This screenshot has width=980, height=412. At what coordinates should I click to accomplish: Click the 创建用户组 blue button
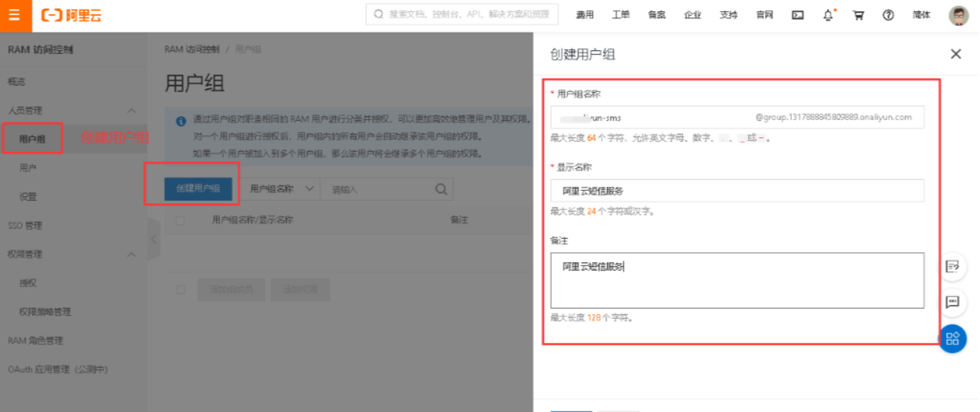pos(198,189)
